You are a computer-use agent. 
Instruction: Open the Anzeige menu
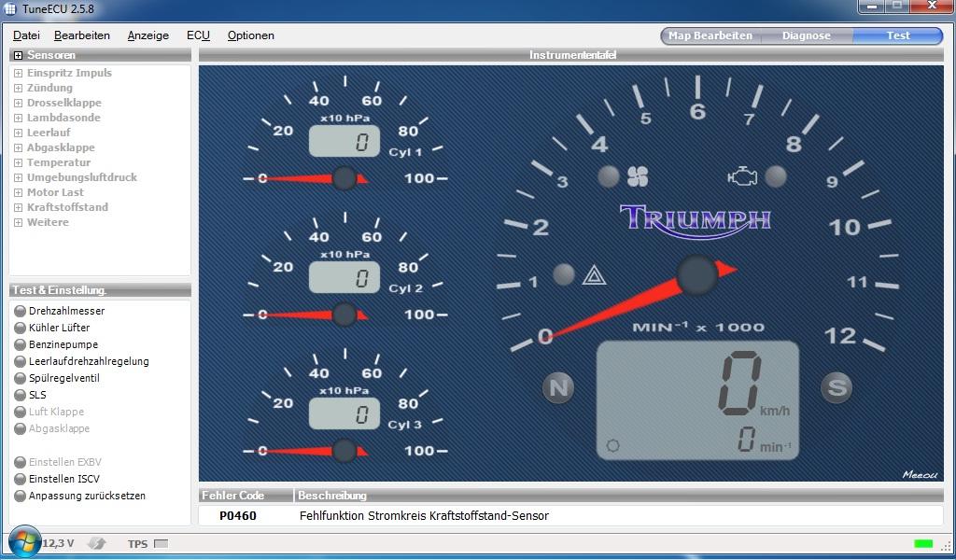(148, 35)
